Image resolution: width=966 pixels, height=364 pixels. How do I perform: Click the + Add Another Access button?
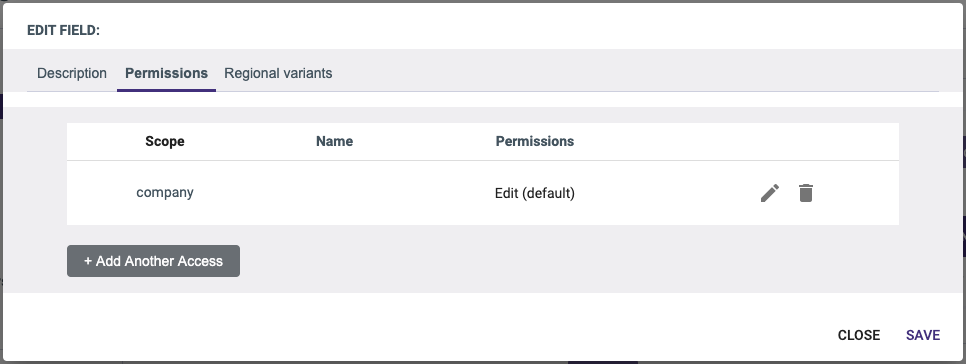pyautogui.click(x=153, y=261)
